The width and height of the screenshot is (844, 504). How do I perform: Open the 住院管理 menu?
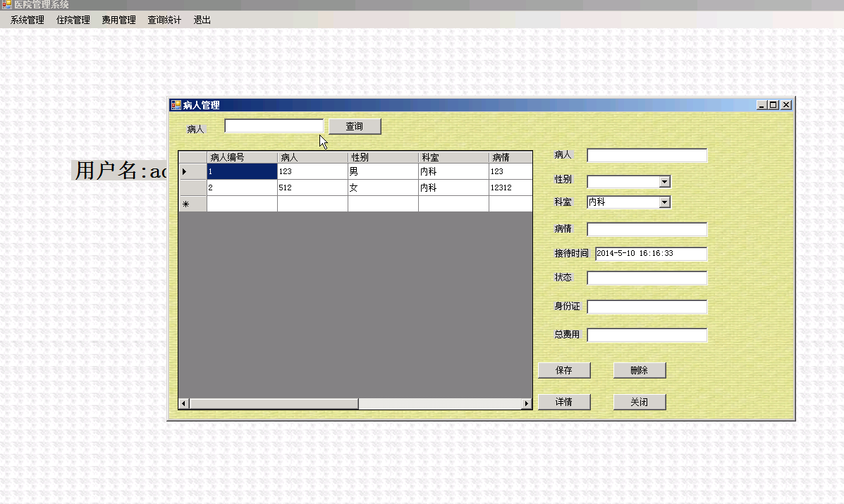[73, 20]
